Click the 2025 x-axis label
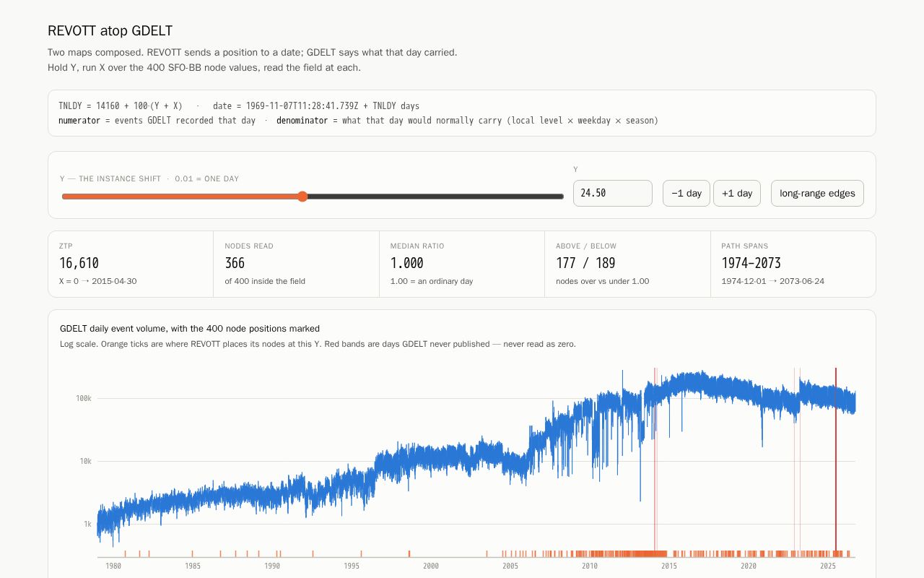The height and width of the screenshot is (578, 924). click(828, 566)
